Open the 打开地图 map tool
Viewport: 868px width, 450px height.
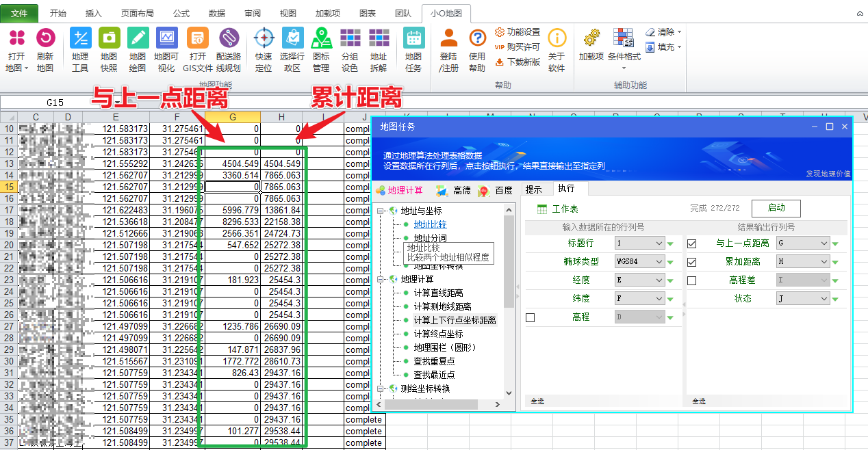point(16,50)
